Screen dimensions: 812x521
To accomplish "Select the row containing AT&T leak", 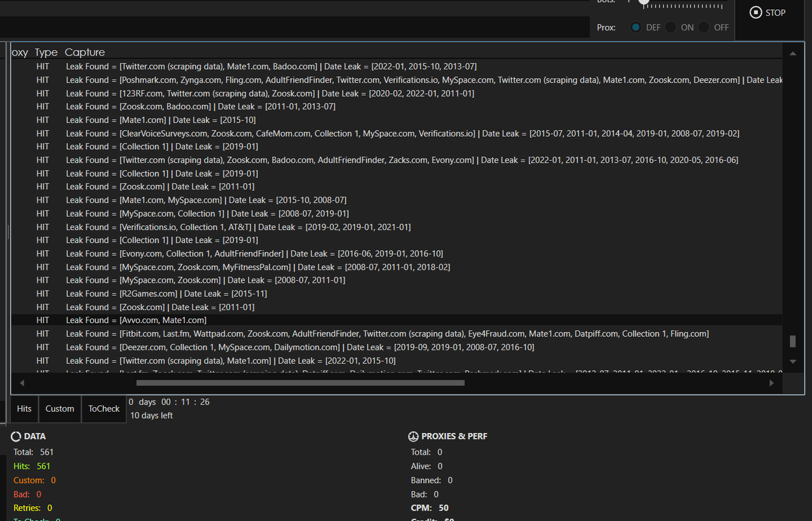I will [397, 227].
